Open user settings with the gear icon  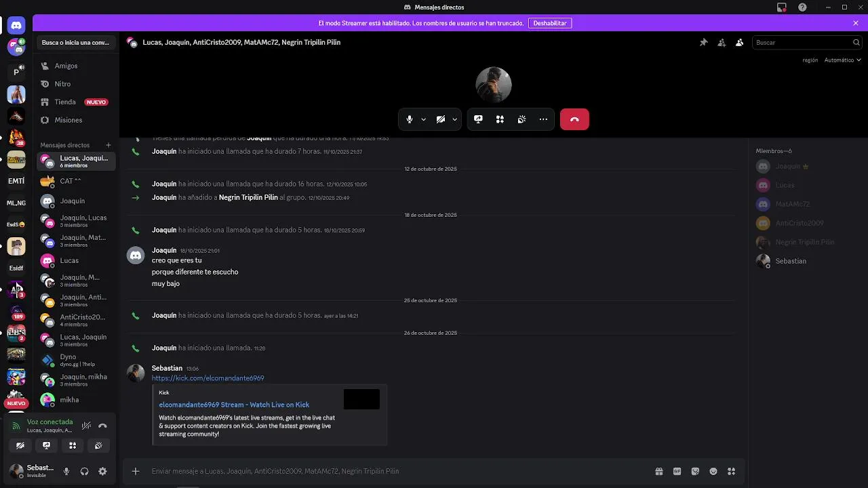[x=102, y=471]
